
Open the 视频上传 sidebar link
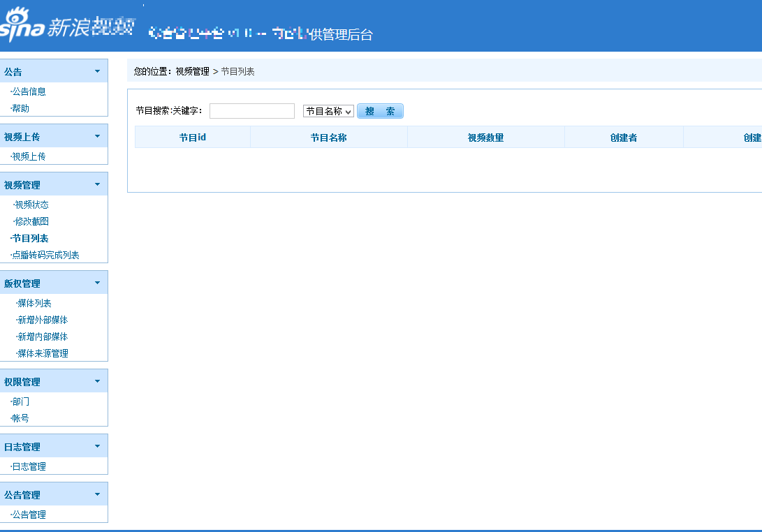coord(29,156)
